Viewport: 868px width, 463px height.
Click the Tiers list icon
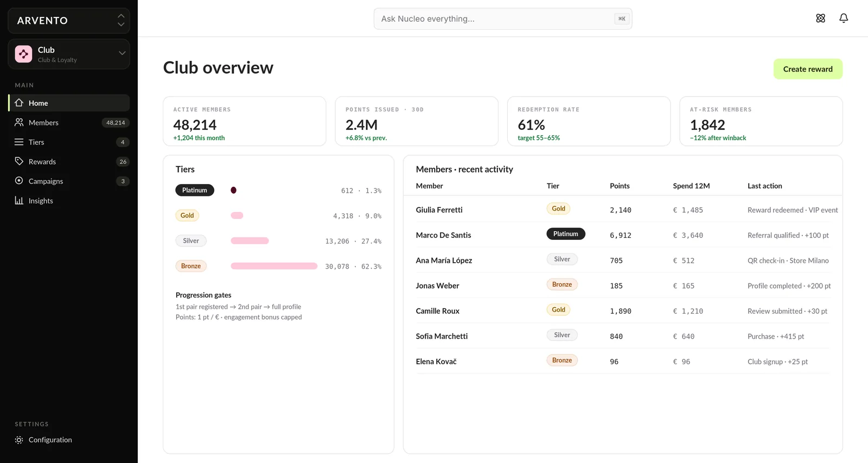[x=19, y=142]
